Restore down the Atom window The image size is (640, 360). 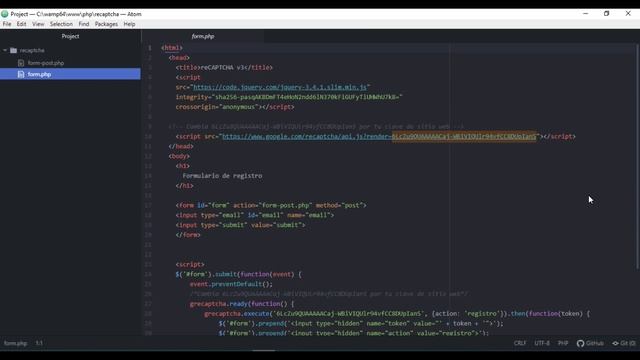[x=607, y=13]
